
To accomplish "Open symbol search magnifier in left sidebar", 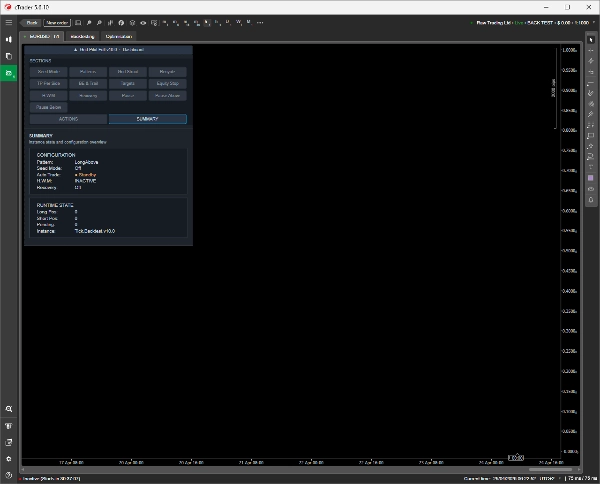I will (x=8, y=409).
